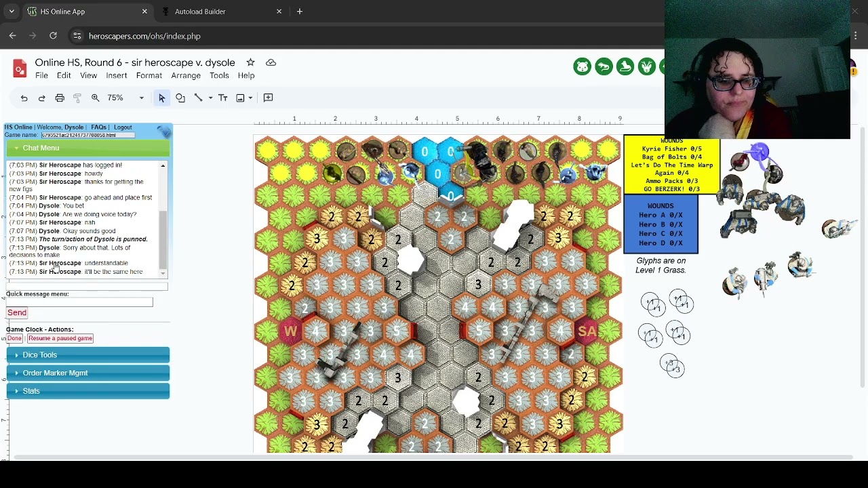Click the fourth green collaborator avatar

647,66
